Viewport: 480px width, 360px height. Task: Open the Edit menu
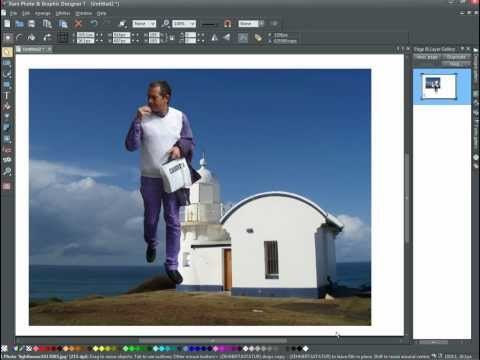point(26,14)
